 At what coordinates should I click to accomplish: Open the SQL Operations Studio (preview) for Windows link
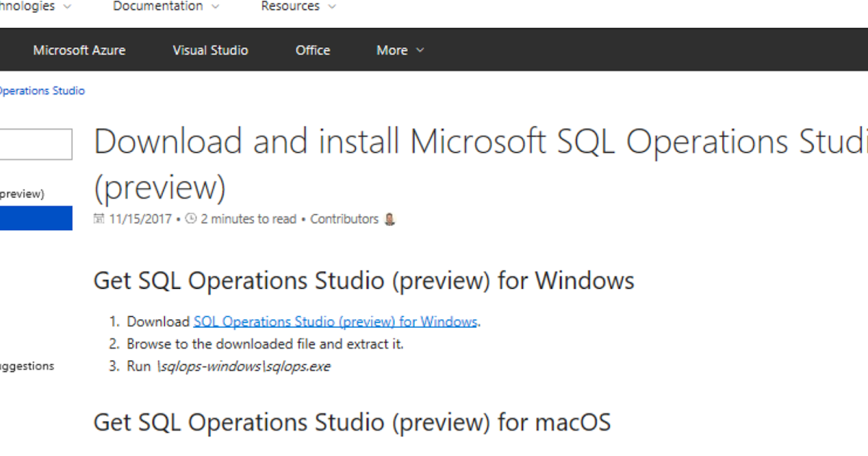[335, 321]
